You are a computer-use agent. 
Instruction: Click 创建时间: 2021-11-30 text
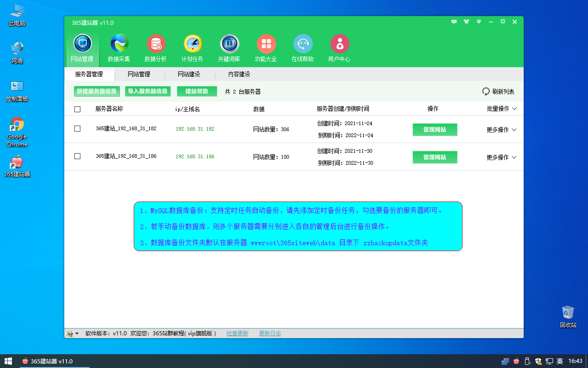click(x=345, y=151)
